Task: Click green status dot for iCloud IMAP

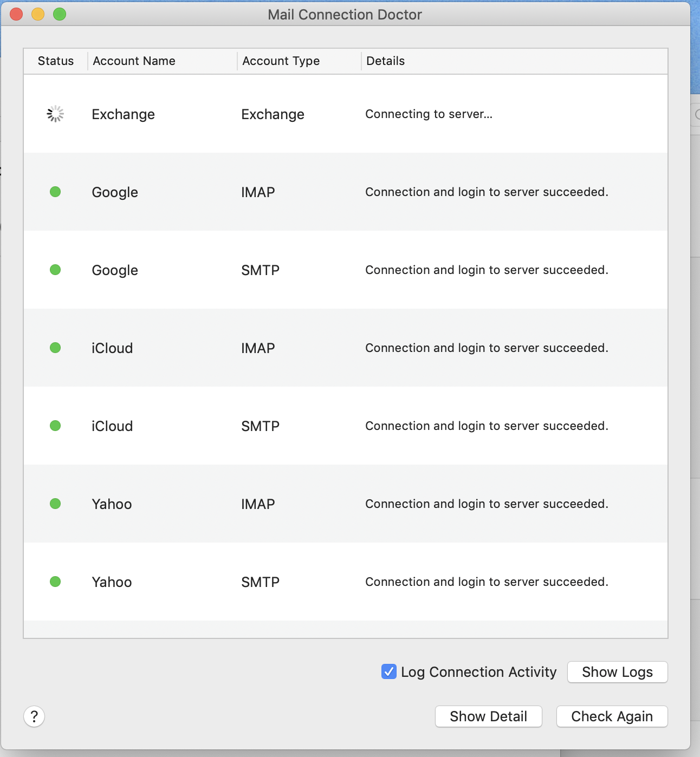Action: click(55, 348)
